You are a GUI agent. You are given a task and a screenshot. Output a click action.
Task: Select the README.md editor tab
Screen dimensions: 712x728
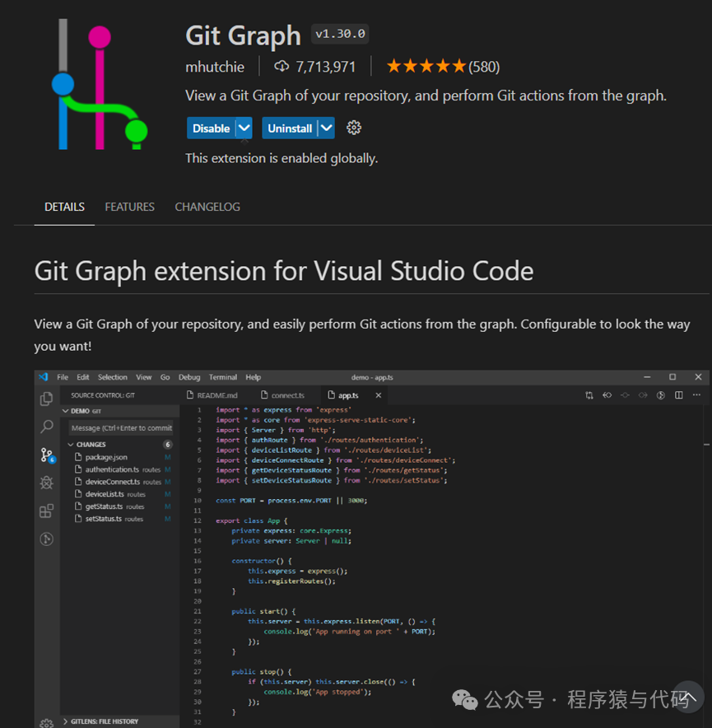coord(212,395)
